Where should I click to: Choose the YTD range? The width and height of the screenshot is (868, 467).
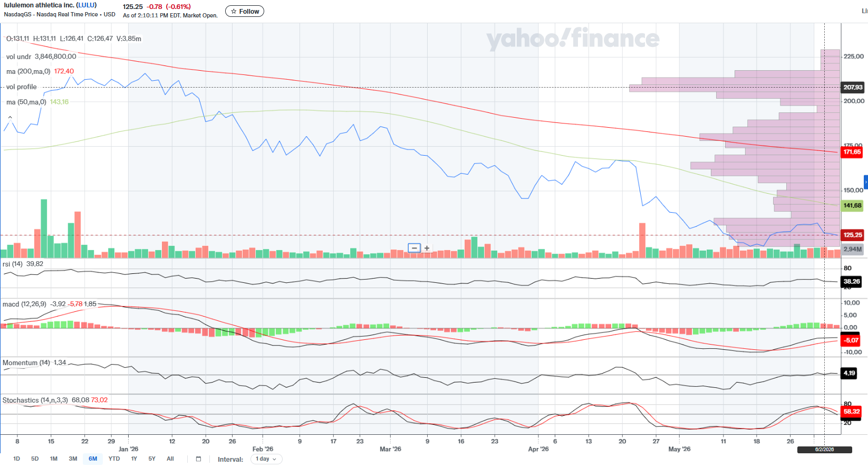[x=114, y=459]
